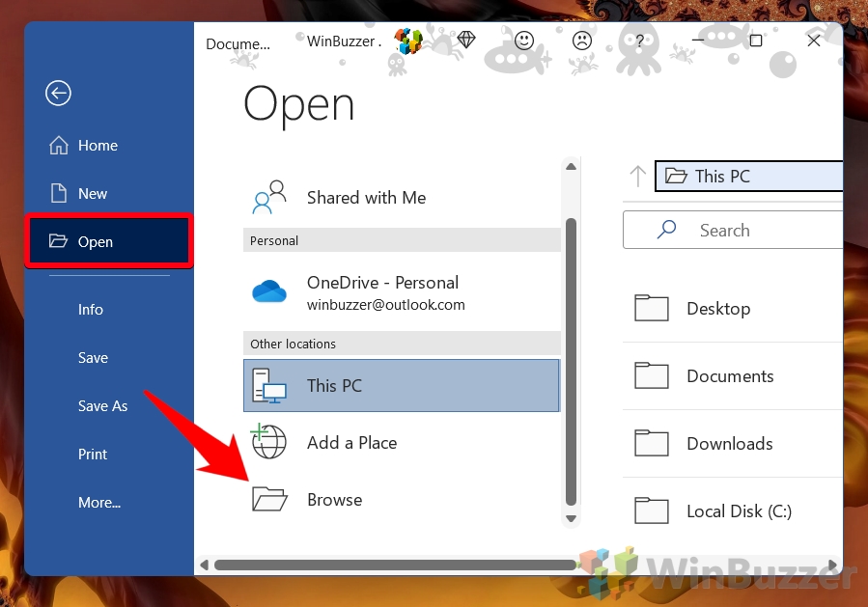This screenshot has height=607, width=868.
Task: Switch to the New tab
Action: coord(92,194)
